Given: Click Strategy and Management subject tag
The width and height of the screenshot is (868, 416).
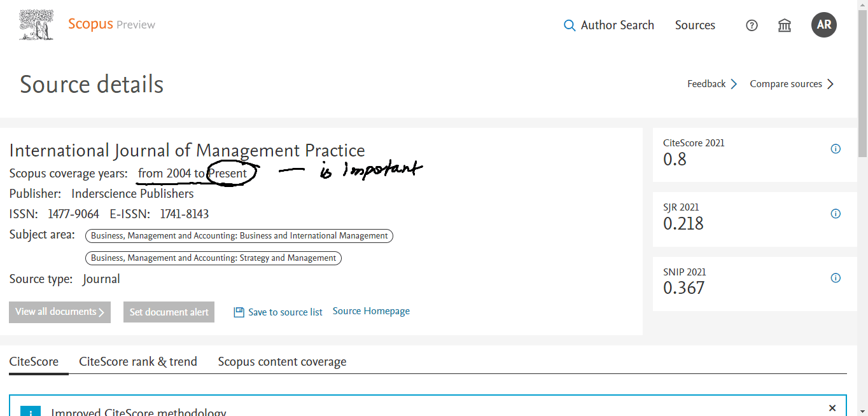Looking at the screenshot, I should tap(214, 258).
